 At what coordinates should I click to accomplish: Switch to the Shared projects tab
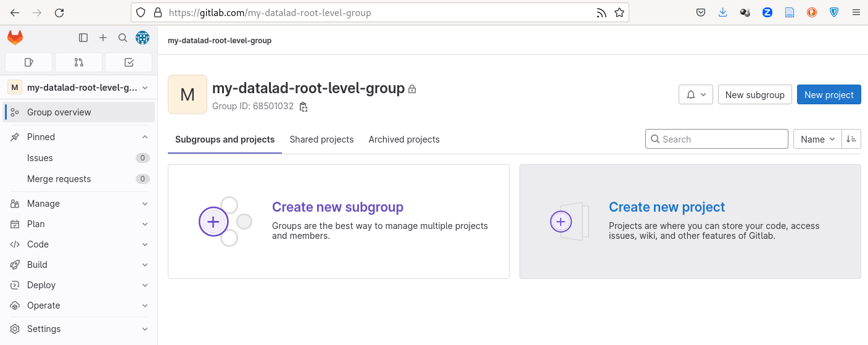tap(321, 139)
